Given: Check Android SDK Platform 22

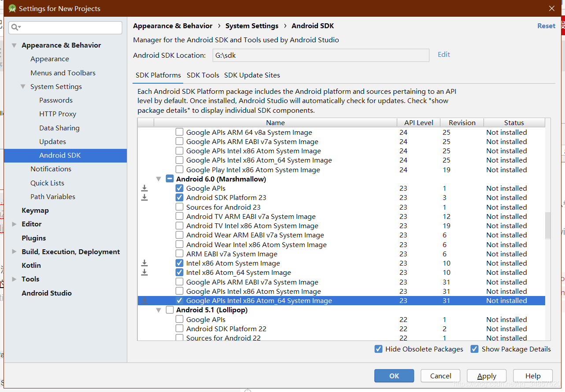Looking at the screenshot, I should tap(179, 329).
